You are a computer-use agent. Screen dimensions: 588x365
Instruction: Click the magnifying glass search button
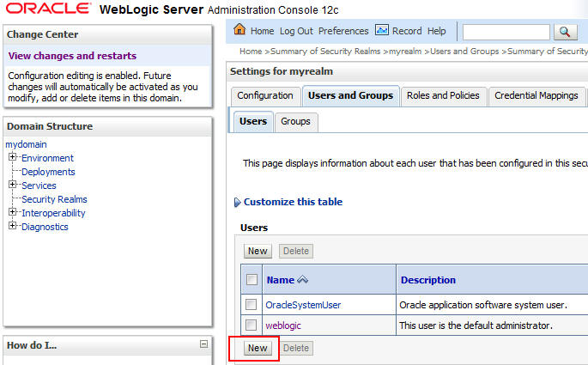[565, 33]
